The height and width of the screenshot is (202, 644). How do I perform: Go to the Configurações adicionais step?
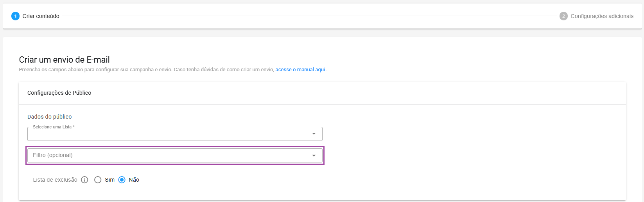point(602,16)
